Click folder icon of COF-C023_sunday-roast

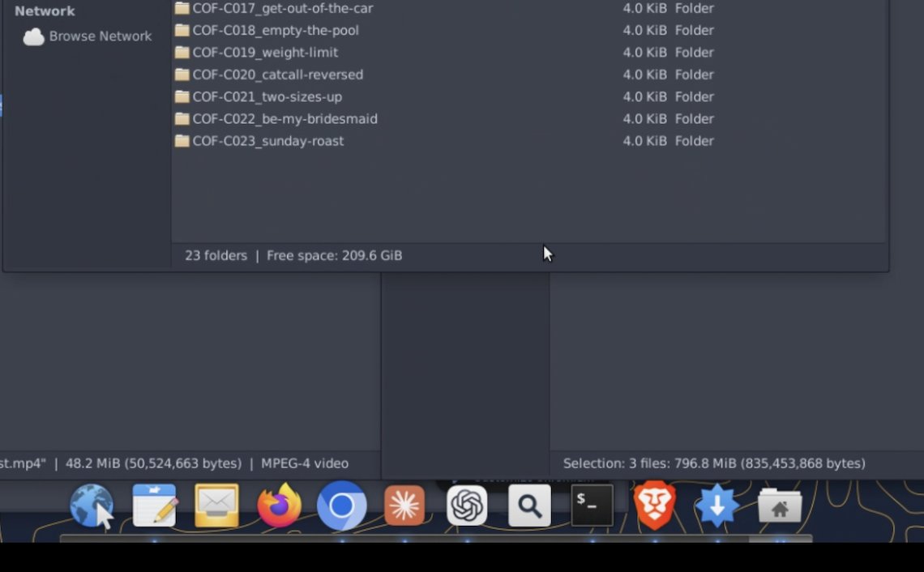pos(182,141)
